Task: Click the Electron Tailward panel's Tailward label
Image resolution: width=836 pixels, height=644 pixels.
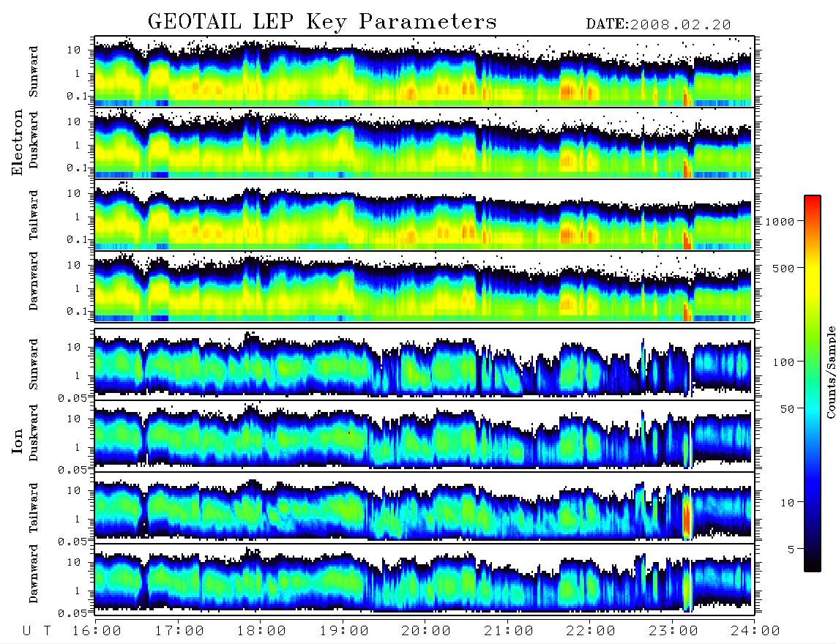Action: point(34,215)
